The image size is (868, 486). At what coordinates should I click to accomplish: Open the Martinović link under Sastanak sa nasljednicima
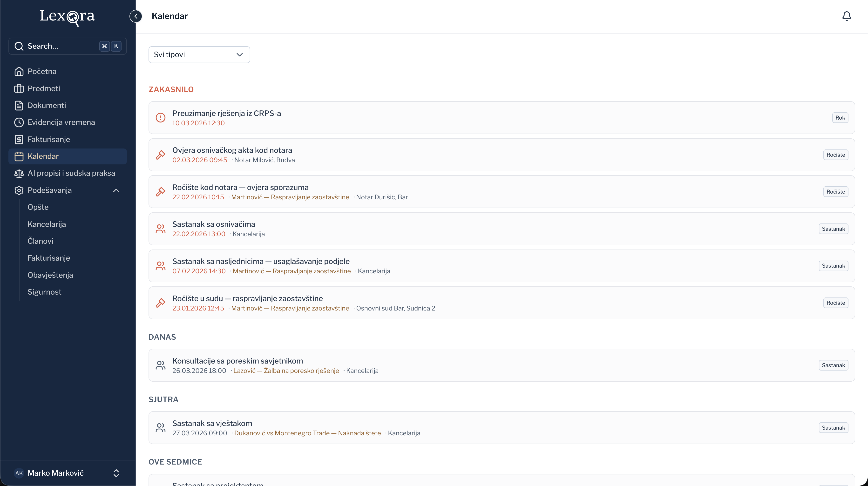(x=292, y=271)
